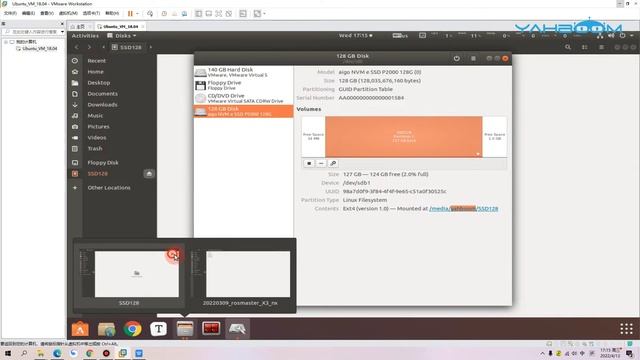The image size is (640, 360).
Task: Click the power off disk icon in Disks
Action: [456, 58]
